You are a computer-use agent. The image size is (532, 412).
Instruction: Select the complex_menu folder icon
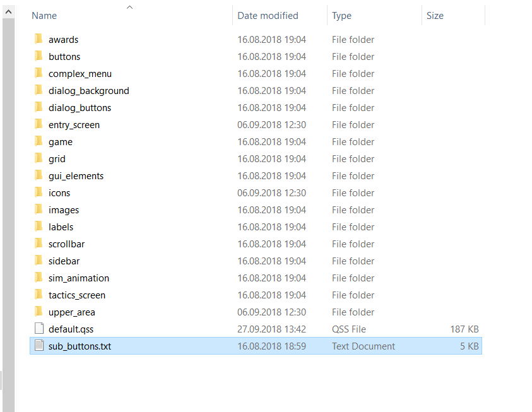38,73
